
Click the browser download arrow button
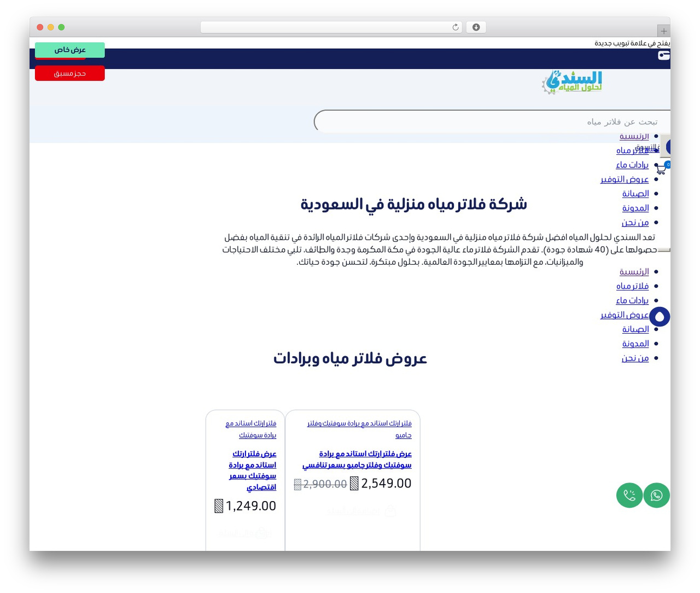[x=476, y=27]
